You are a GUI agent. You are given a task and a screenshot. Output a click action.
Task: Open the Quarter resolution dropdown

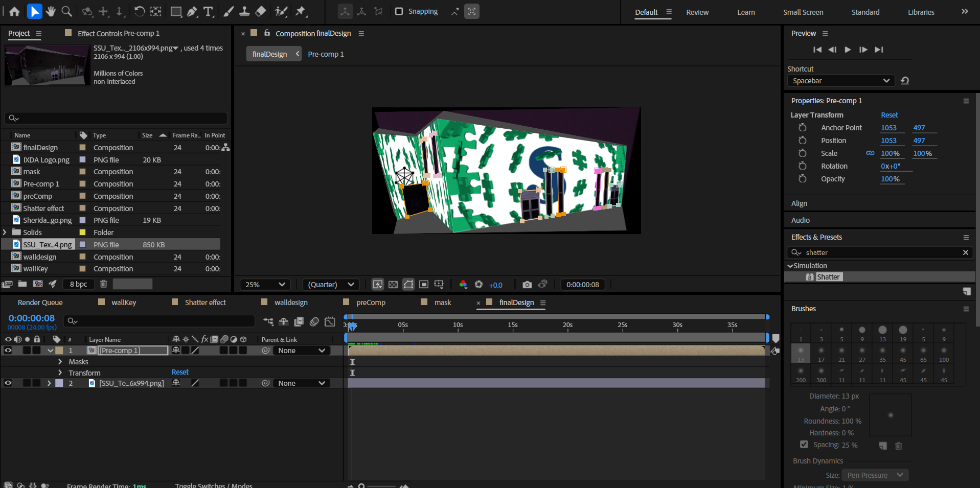331,284
